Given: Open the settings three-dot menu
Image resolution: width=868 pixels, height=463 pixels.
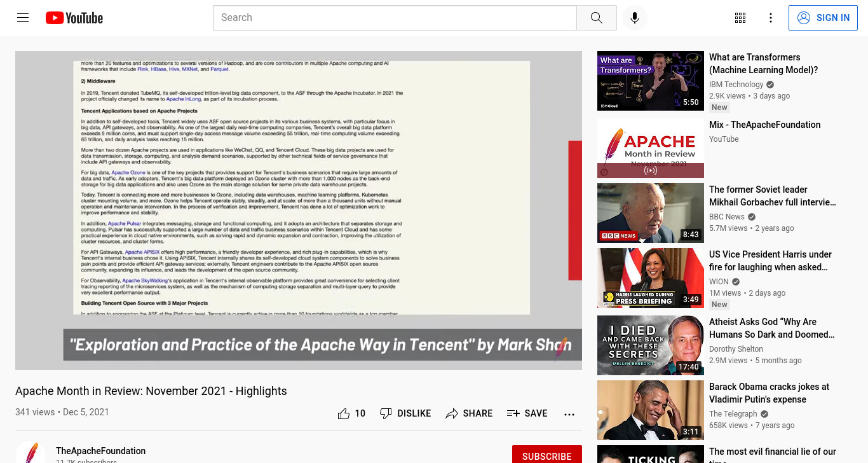Looking at the screenshot, I should [x=771, y=18].
